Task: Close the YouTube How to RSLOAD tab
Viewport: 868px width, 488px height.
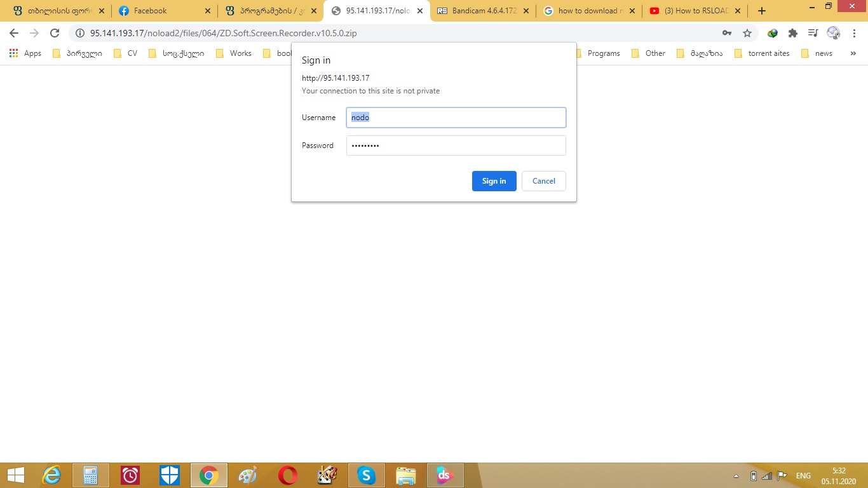Action: pos(738,11)
